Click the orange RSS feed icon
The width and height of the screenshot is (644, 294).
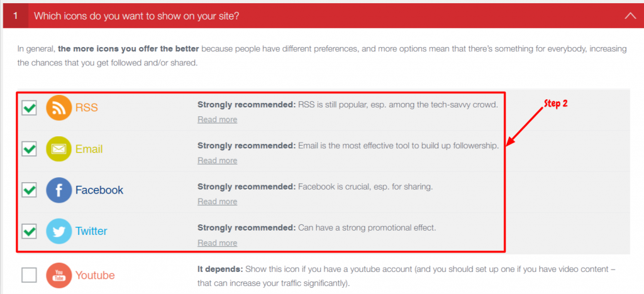click(x=58, y=108)
